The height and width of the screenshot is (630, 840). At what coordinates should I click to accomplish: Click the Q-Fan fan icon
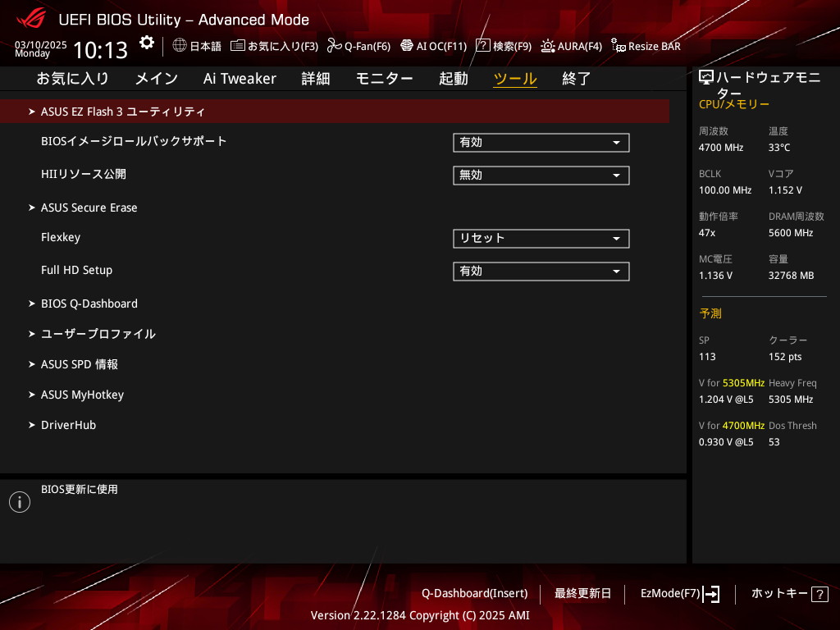pos(335,46)
